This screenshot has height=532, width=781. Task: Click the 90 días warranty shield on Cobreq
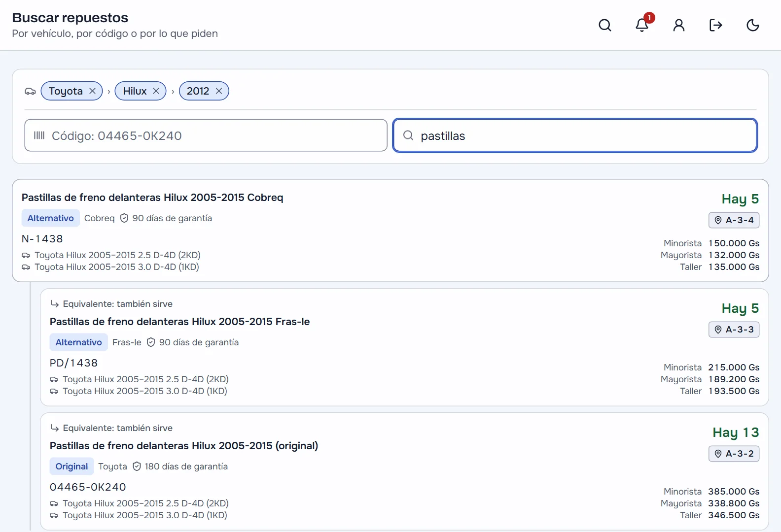coord(124,218)
